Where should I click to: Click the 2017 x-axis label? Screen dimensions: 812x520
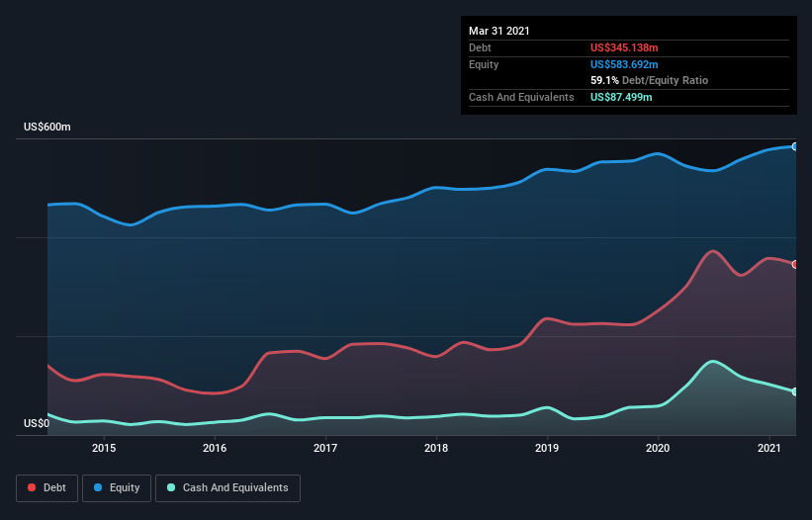[325, 448]
